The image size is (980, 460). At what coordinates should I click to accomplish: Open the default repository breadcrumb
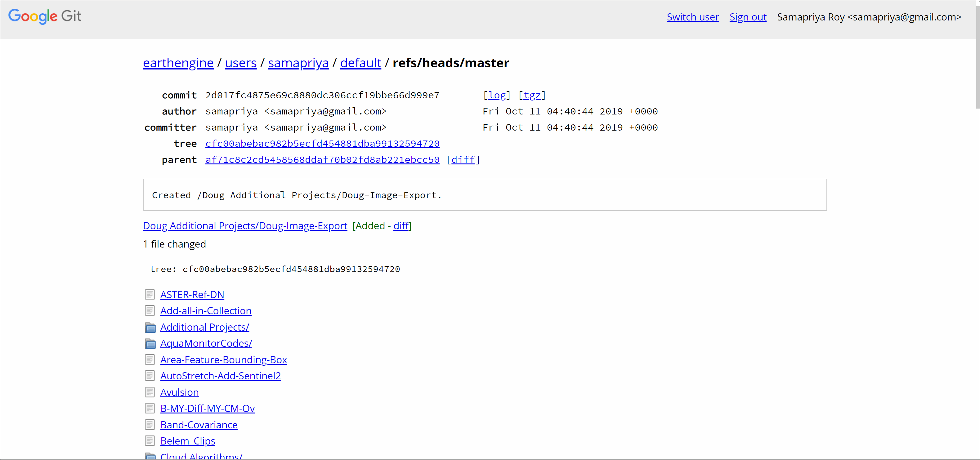click(x=361, y=63)
